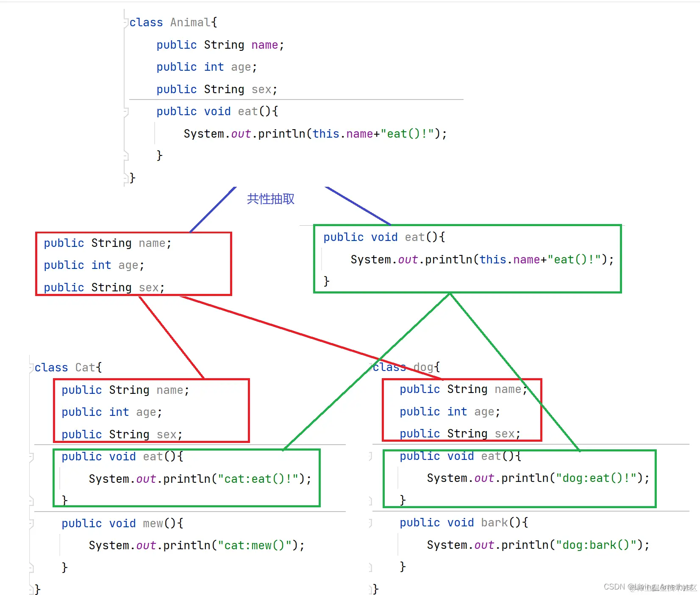
Task: Click the "public void mew(){" line
Action: pyautogui.click(x=122, y=523)
